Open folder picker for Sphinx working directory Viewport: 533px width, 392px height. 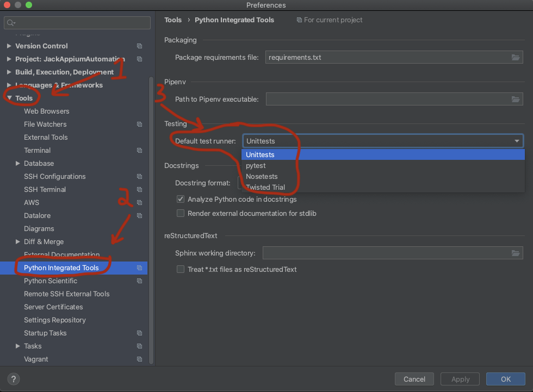[516, 252]
